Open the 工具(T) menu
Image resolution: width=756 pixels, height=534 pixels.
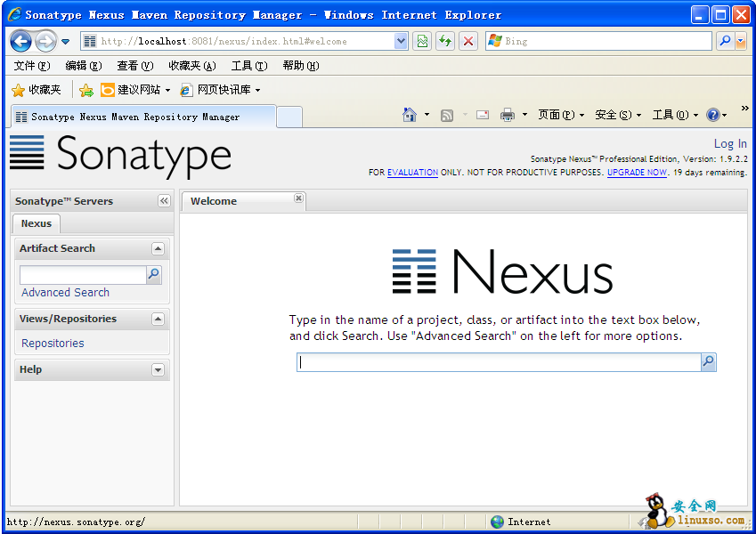[x=249, y=66]
